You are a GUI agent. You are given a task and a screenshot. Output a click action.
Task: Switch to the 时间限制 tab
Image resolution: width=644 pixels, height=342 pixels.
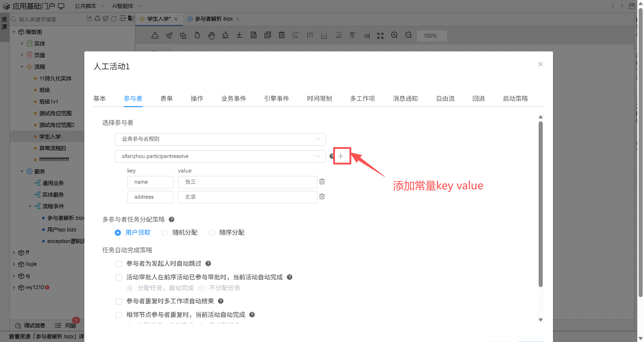319,99
